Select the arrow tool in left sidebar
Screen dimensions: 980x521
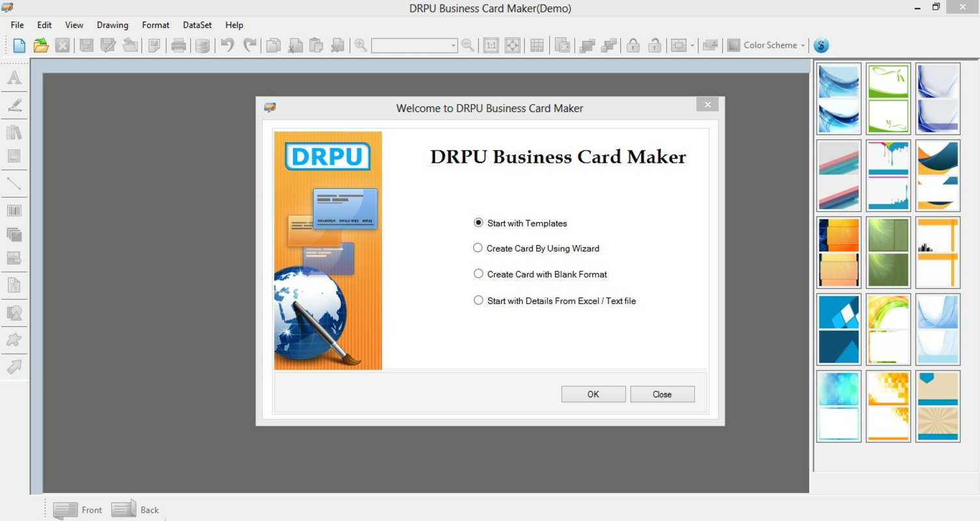pos(14,367)
